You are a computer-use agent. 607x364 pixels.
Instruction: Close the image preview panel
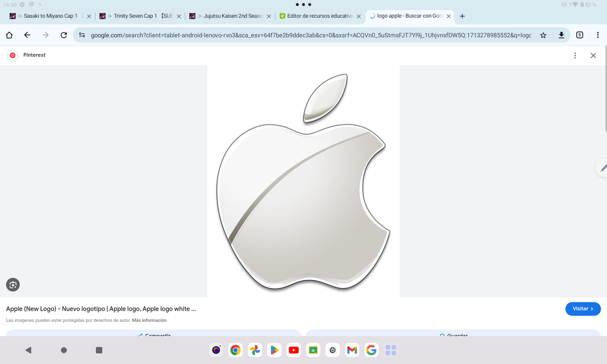(x=593, y=55)
